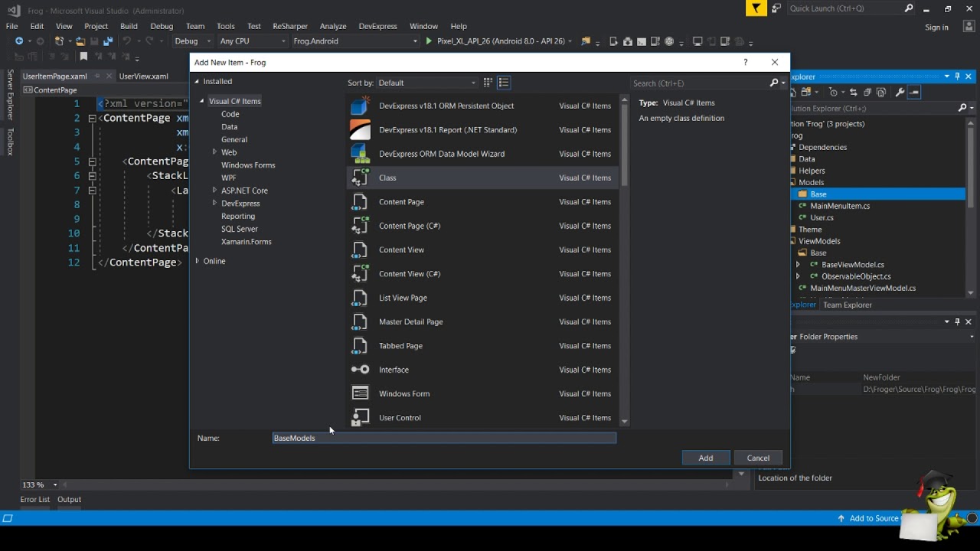The image size is (980, 551).
Task: Open the Any CPU platform dropdown
Action: (253, 41)
